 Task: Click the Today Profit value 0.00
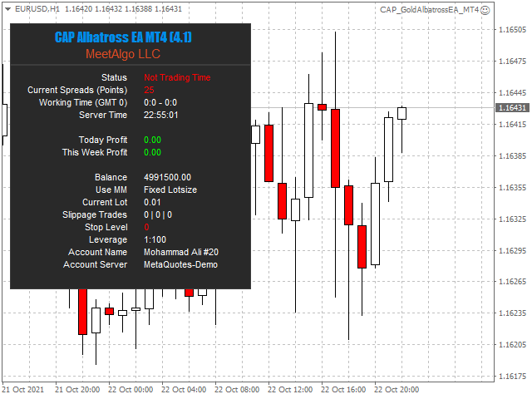click(152, 140)
